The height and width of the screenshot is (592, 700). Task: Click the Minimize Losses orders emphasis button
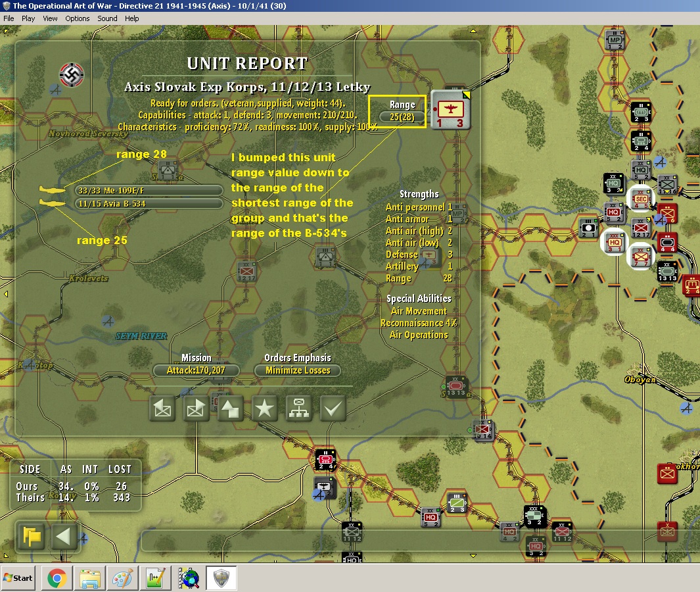pos(298,370)
